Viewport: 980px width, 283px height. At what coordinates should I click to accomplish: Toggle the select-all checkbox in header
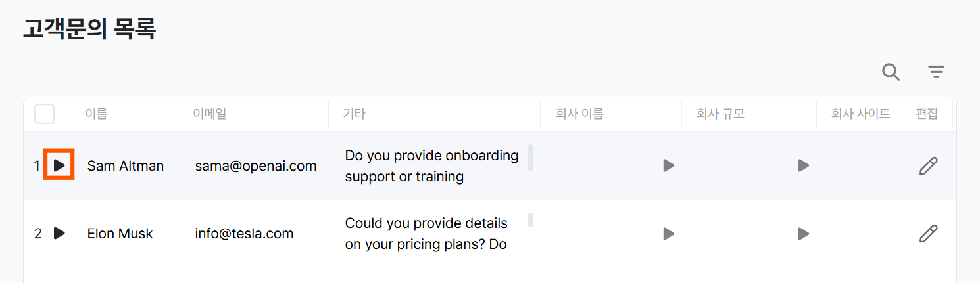[45, 114]
